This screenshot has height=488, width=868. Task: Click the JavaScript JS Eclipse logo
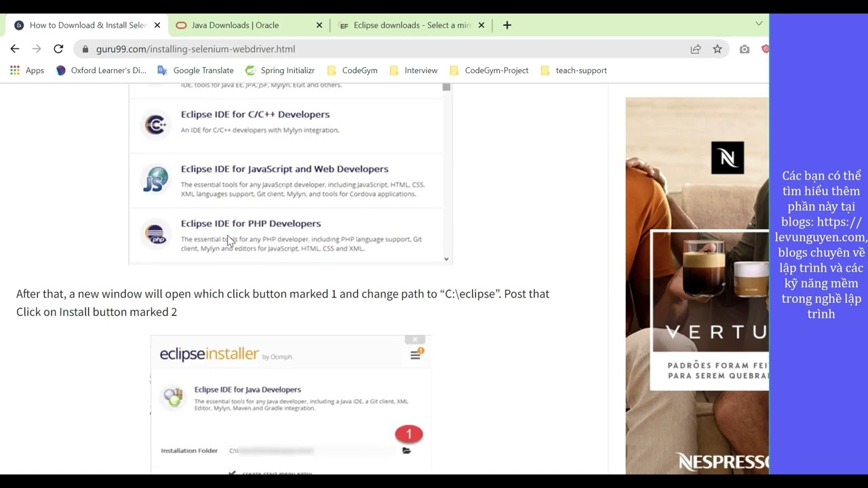pos(155,180)
